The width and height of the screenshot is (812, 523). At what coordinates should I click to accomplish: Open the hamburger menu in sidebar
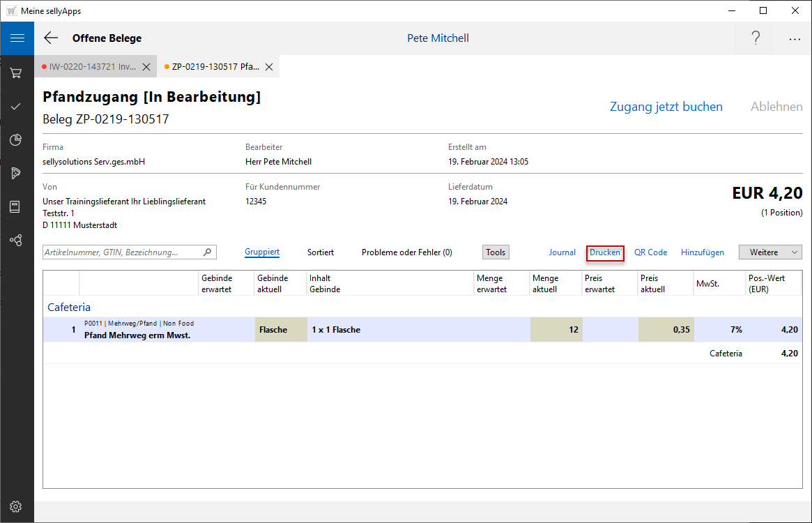click(17, 38)
